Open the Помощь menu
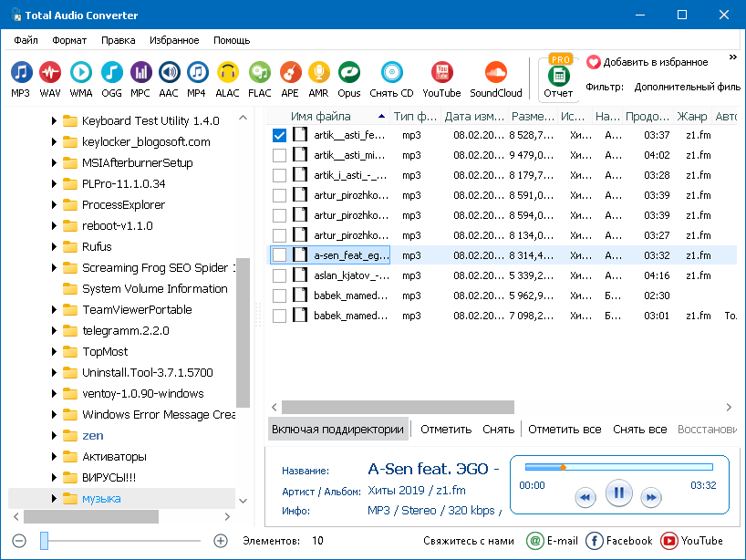This screenshot has width=746, height=560. pyautogui.click(x=232, y=40)
